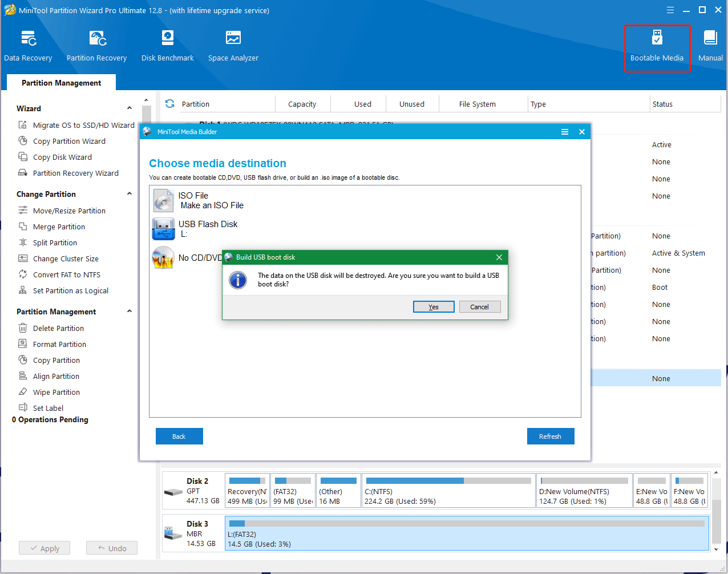The width and height of the screenshot is (728, 574).
Task: Select the Disk 2 GPT header
Action: click(193, 491)
